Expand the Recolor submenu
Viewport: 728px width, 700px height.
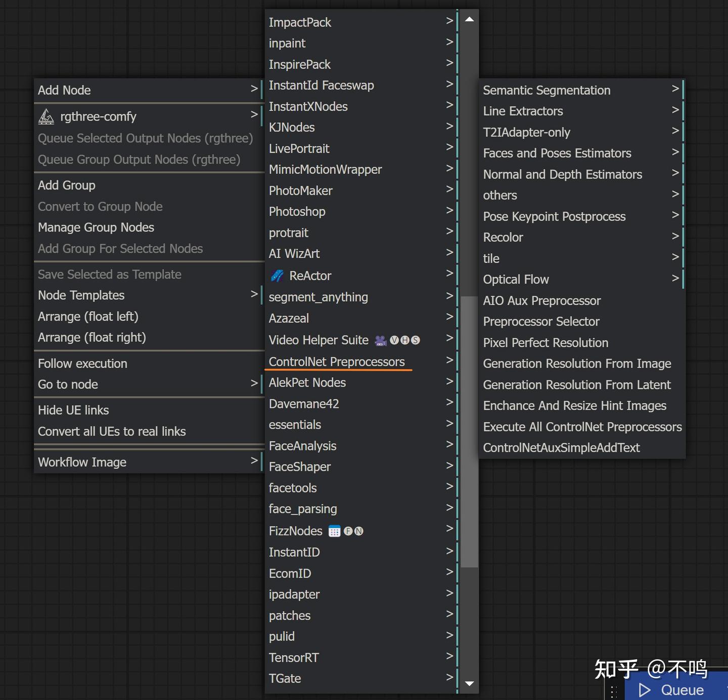click(582, 238)
